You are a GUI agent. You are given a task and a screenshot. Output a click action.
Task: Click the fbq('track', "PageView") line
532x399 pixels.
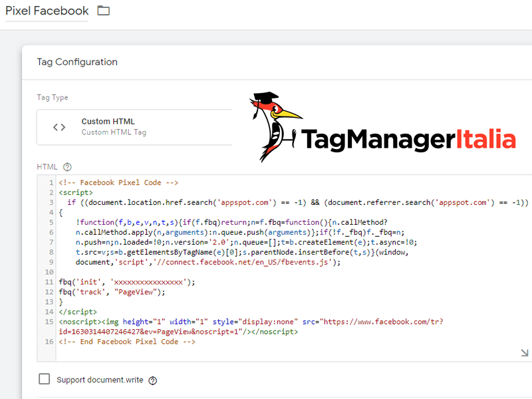[112, 292]
